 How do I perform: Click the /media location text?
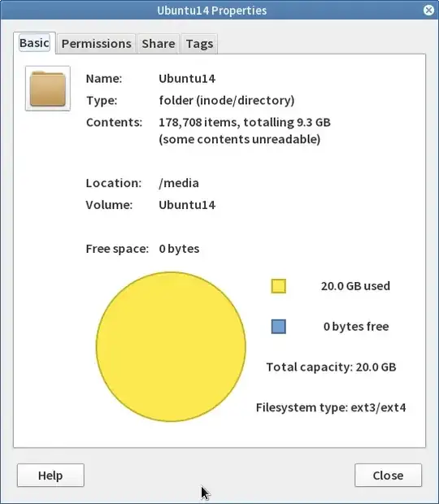(x=179, y=183)
